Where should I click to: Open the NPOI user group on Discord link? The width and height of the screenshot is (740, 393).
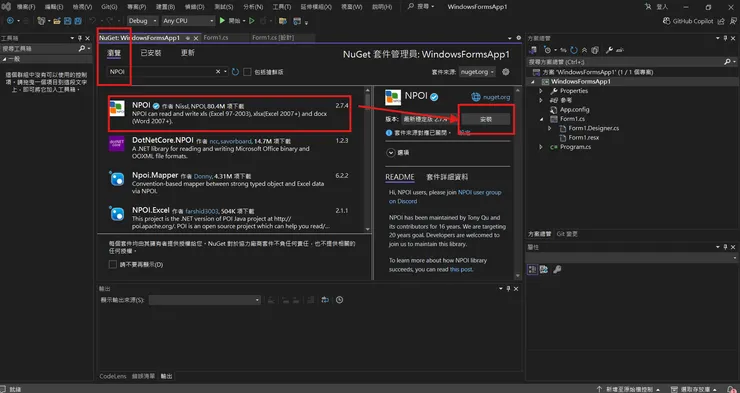[x=444, y=197]
